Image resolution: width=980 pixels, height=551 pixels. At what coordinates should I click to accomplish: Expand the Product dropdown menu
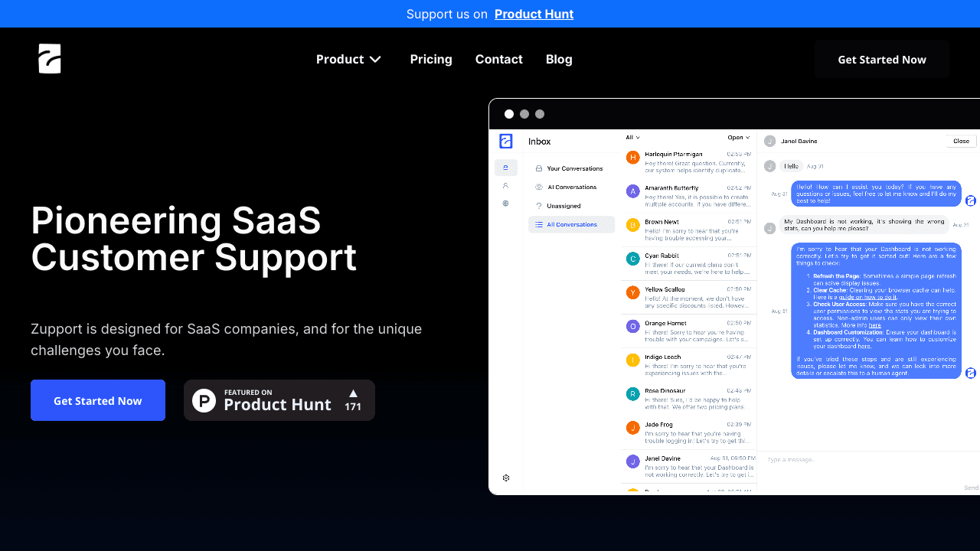click(348, 59)
